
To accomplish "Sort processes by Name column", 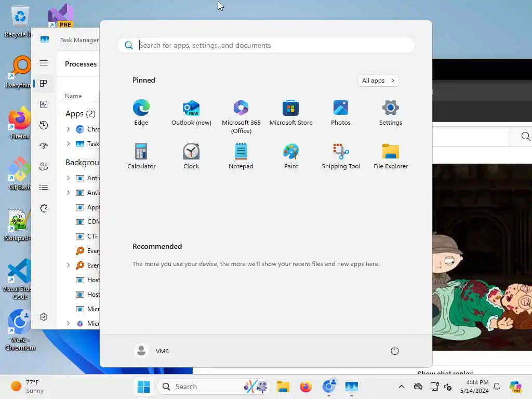I will pos(73,96).
